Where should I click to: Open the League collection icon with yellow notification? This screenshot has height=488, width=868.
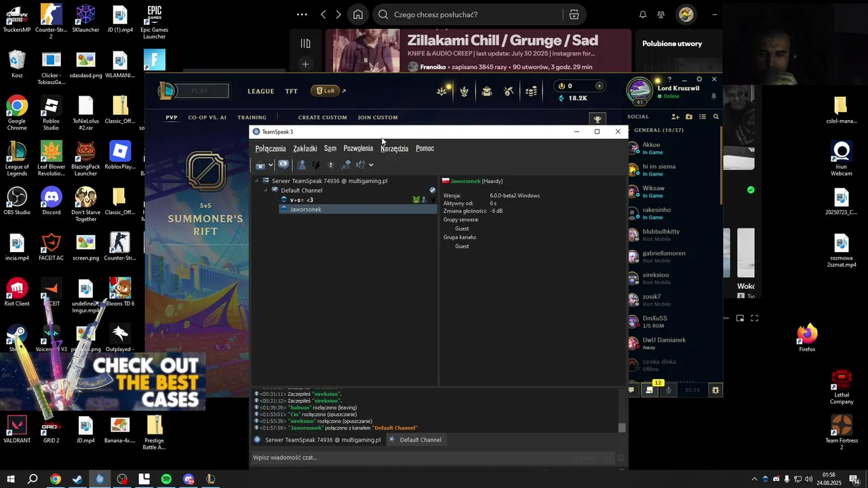point(443,91)
